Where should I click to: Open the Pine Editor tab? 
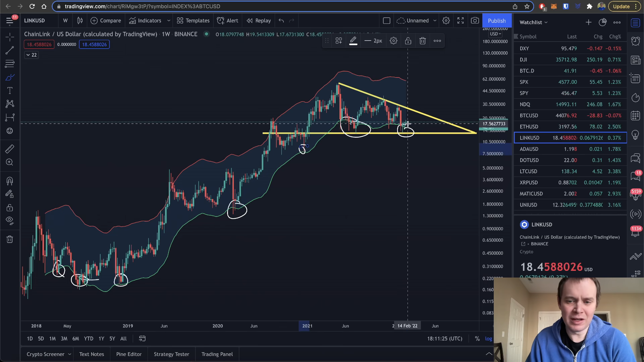(x=129, y=354)
